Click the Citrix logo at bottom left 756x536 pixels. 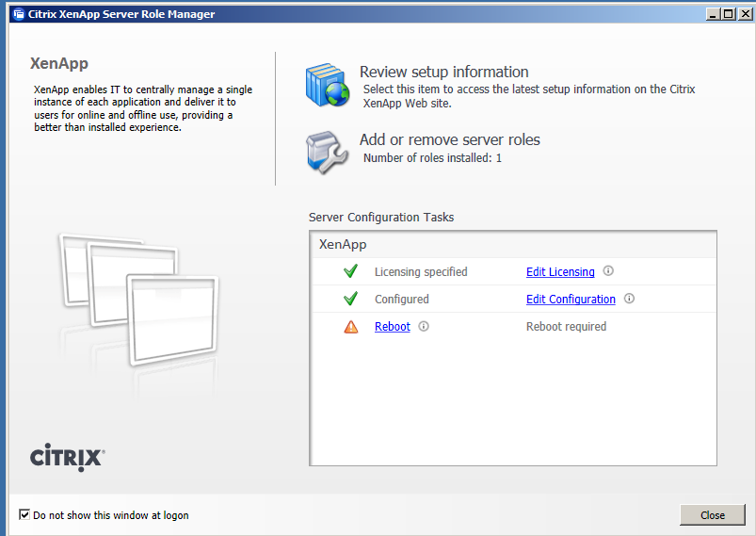click(68, 458)
